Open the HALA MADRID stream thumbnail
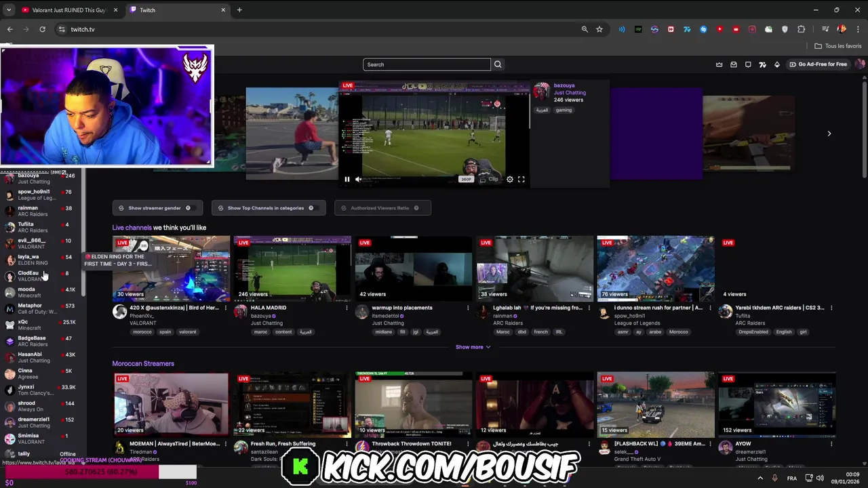The image size is (868, 488). [292, 268]
